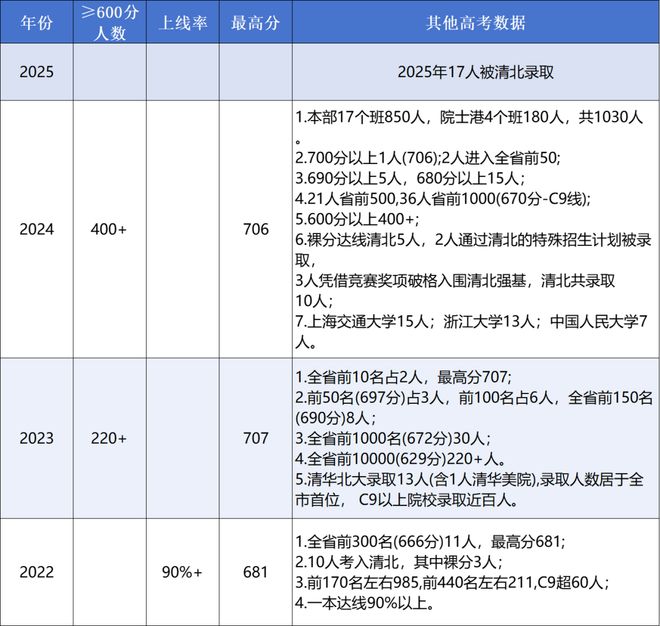Click the 2024 year cell
The width and height of the screenshot is (660, 626).
click(36, 229)
